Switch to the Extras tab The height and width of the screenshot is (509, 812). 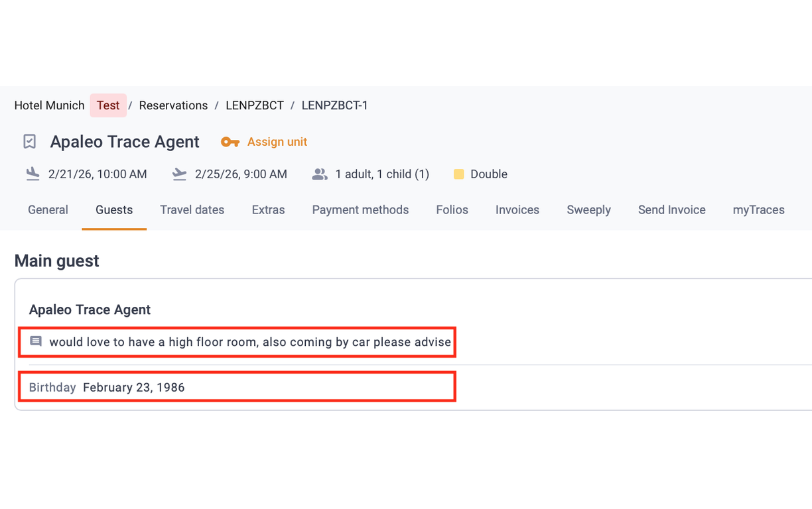(x=268, y=209)
